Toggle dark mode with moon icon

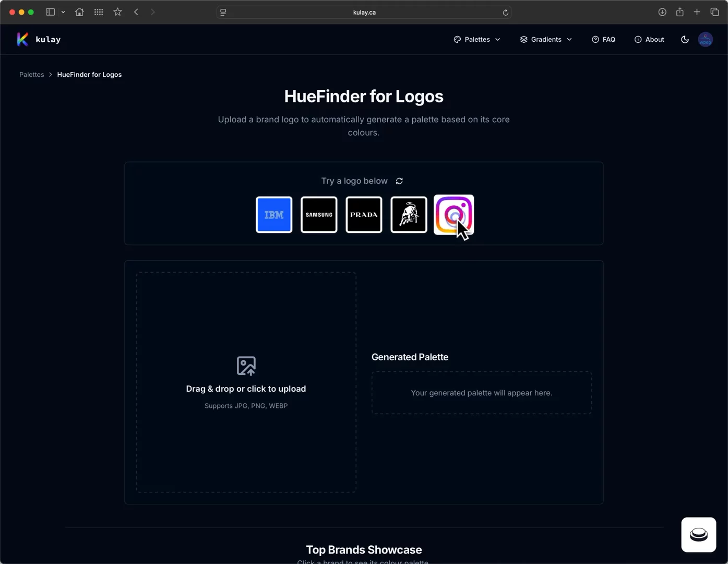point(685,39)
